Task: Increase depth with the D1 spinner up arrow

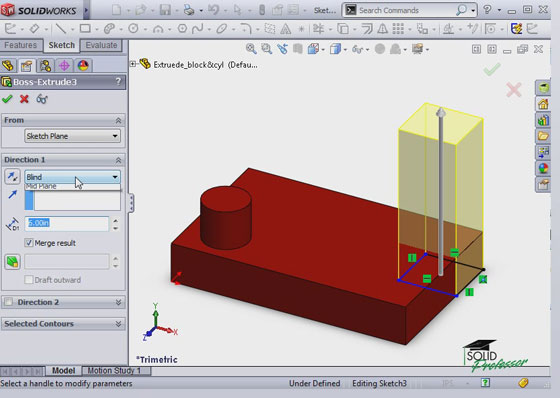Action: tap(115, 221)
